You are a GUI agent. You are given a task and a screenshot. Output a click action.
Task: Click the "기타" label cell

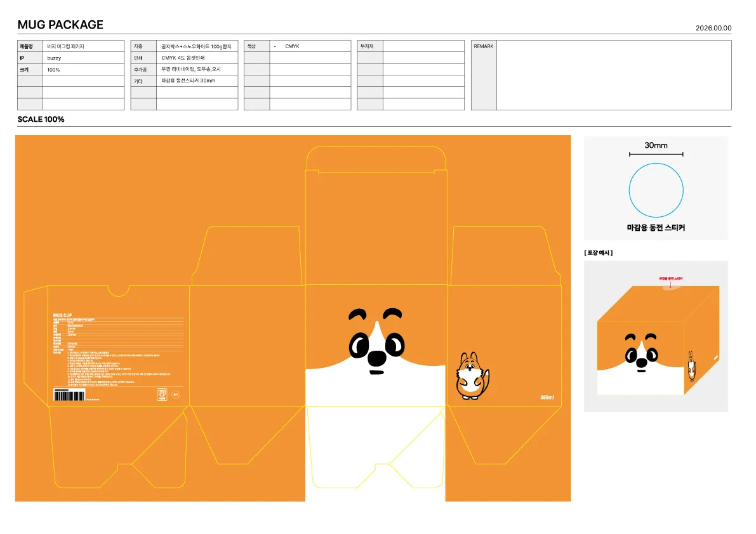(143, 81)
